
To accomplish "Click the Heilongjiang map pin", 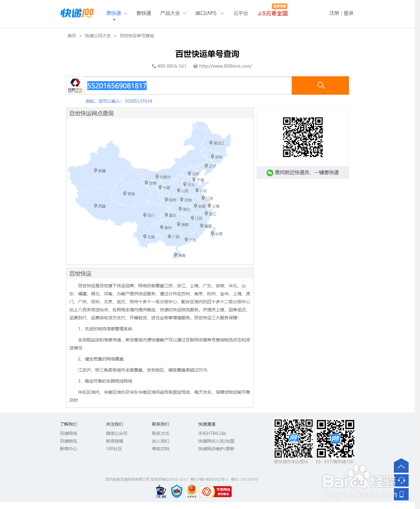I will pyautogui.click(x=211, y=143).
